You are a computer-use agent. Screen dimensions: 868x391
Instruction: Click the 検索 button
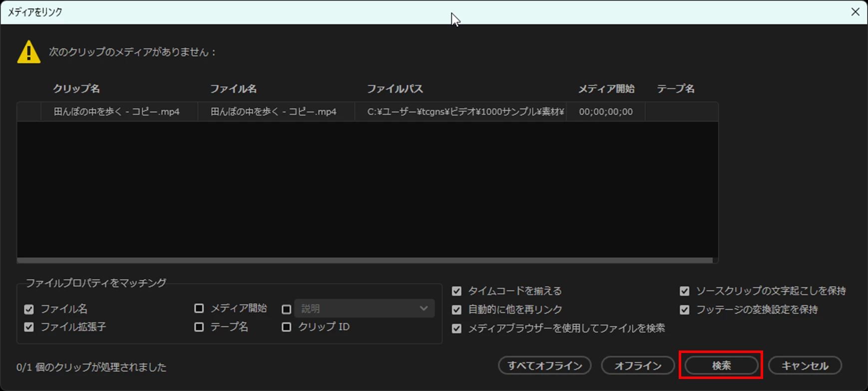(721, 365)
